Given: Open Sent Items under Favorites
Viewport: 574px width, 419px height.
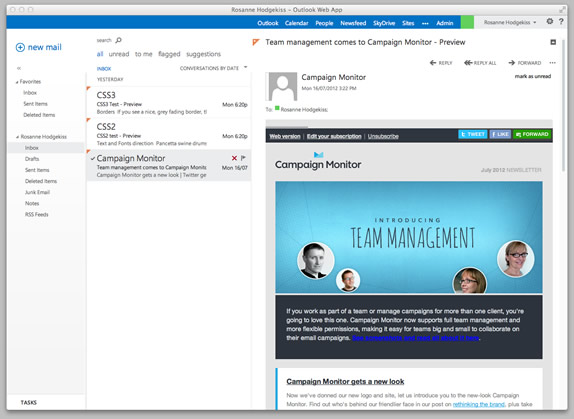Looking at the screenshot, I should (x=36, y=104).
